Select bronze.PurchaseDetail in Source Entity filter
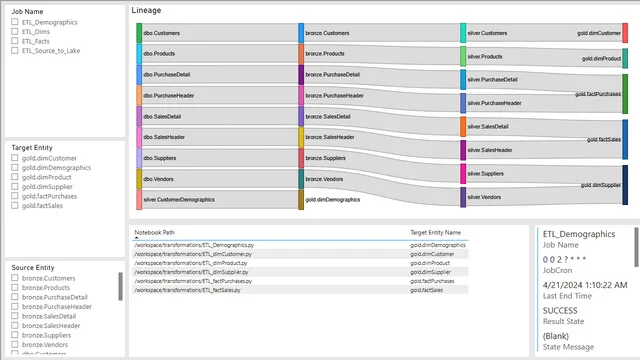Screen dimensions: 640x360 (15, 297)
